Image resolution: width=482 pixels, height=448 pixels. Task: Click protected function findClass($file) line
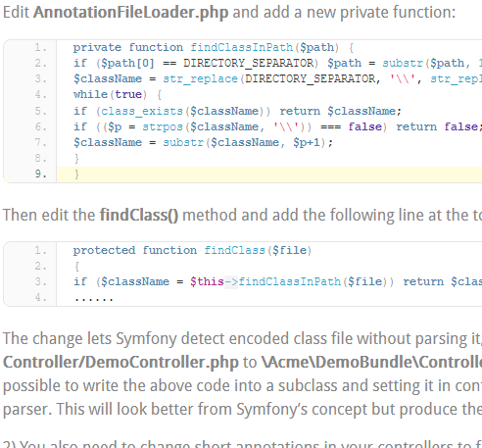coord(192,250)
